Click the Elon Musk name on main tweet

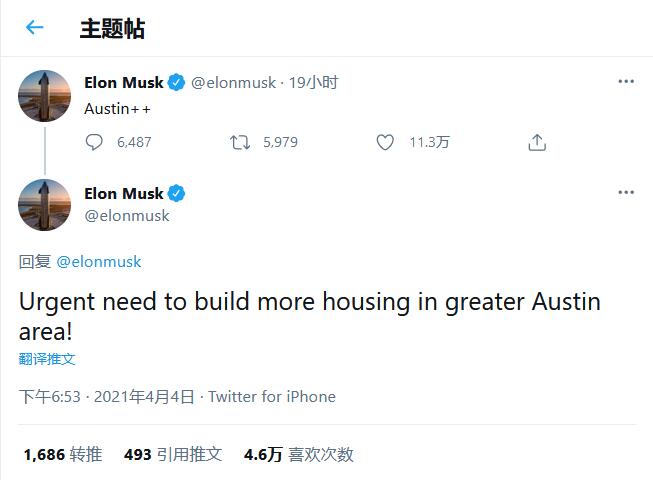[x=124, y=194]
